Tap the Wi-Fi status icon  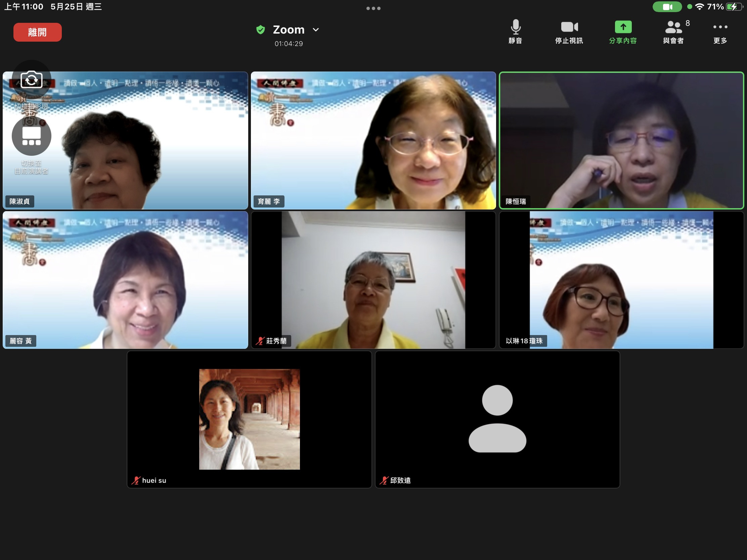click(x=699, y=7)
